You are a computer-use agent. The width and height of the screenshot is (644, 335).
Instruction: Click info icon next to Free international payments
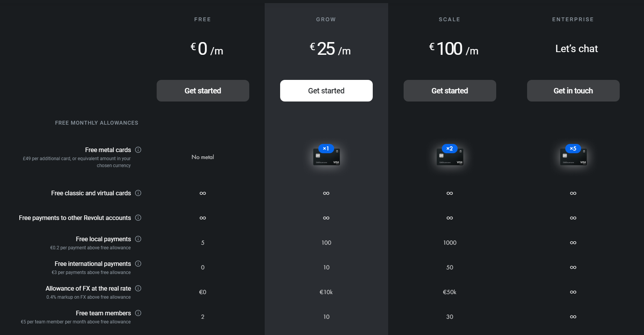tap(138, 264)
